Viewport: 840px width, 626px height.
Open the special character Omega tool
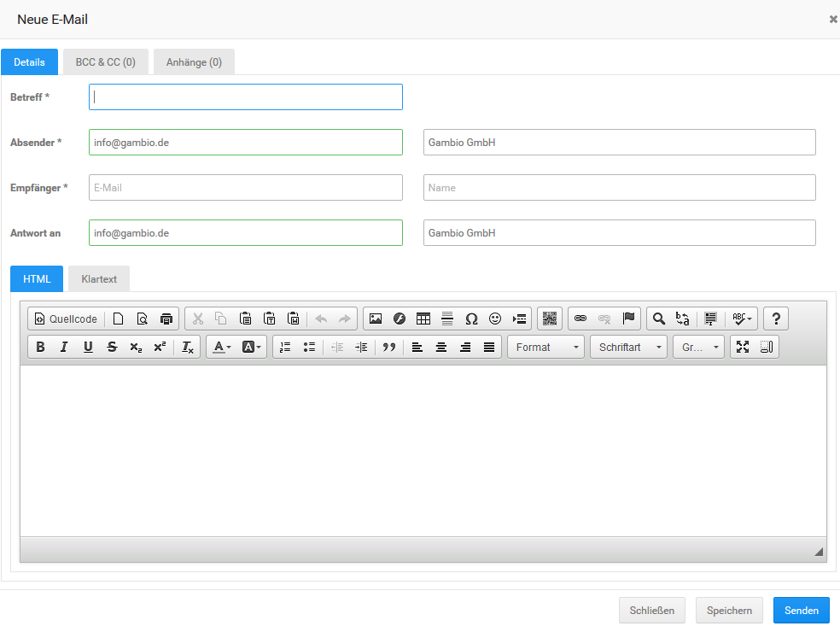[471, 319]
